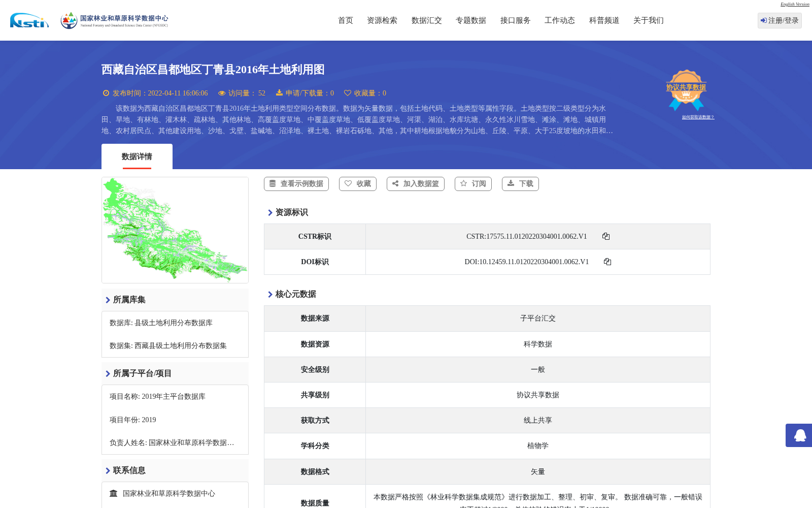Click the download icon beside 申请/下载量
Screen dimensions: 812x508
[279, 93]
